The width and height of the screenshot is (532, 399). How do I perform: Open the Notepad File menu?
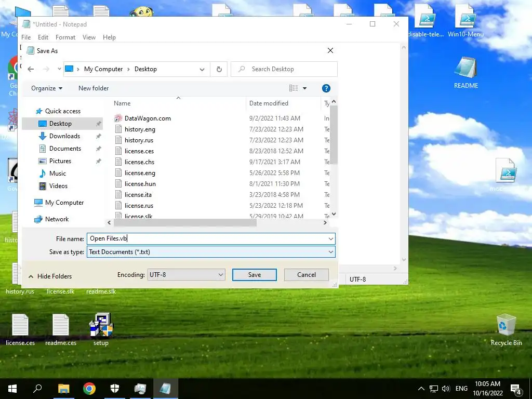coord(26,37)
